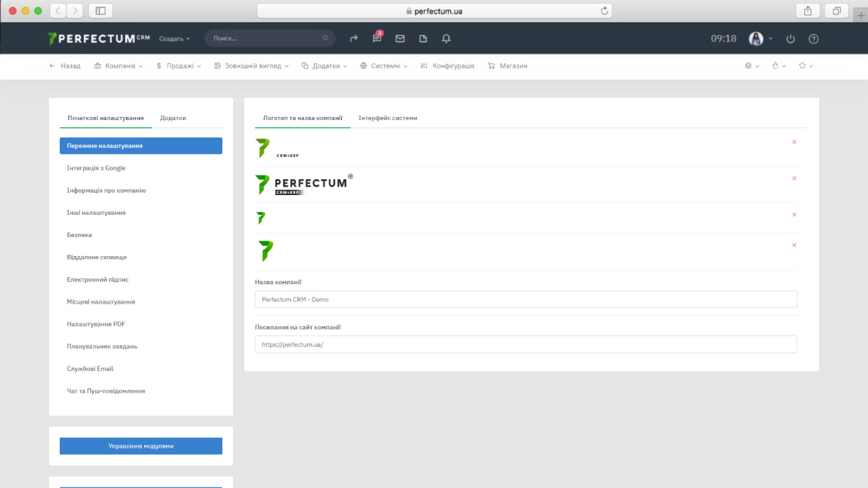Click the Назва компанії input field
This screenshot has height=488, width=868.
(526, 299)
